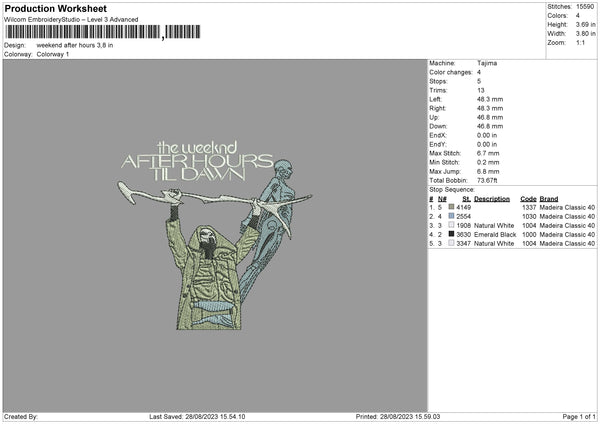This screenshot has height=424, width=600.
Task: Click the Trims value 13
Action: point(481,90)
